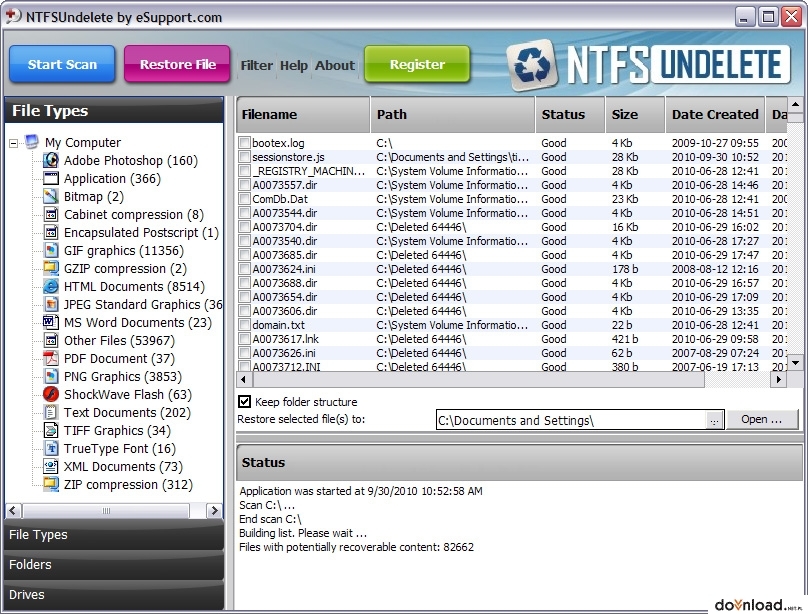Tick the ComDb.Dat checkbox
Viewport: 808px width, 614px height.
(244, 199)
